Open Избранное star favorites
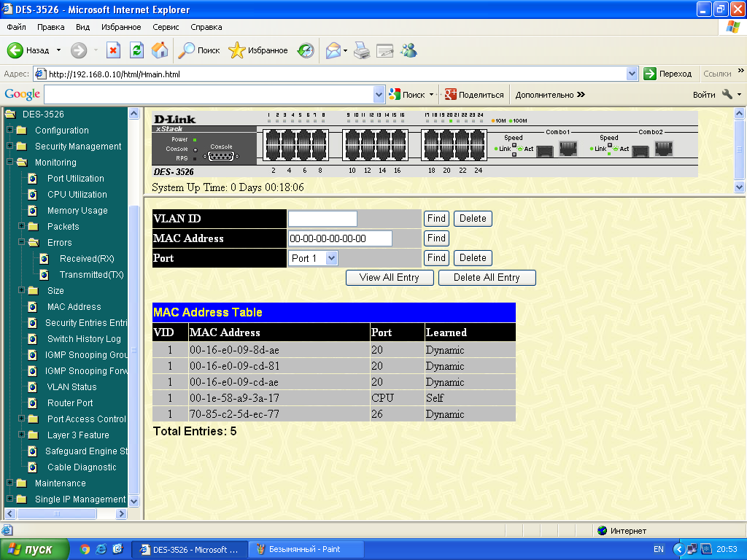This screenshot has height=560, width=747. coord(258,50)
